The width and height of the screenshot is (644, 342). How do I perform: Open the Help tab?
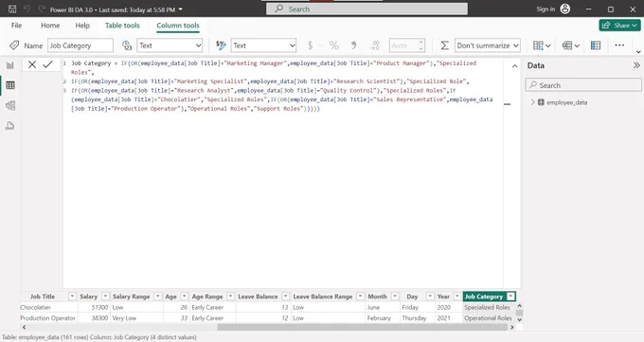[x=82, y=26]
